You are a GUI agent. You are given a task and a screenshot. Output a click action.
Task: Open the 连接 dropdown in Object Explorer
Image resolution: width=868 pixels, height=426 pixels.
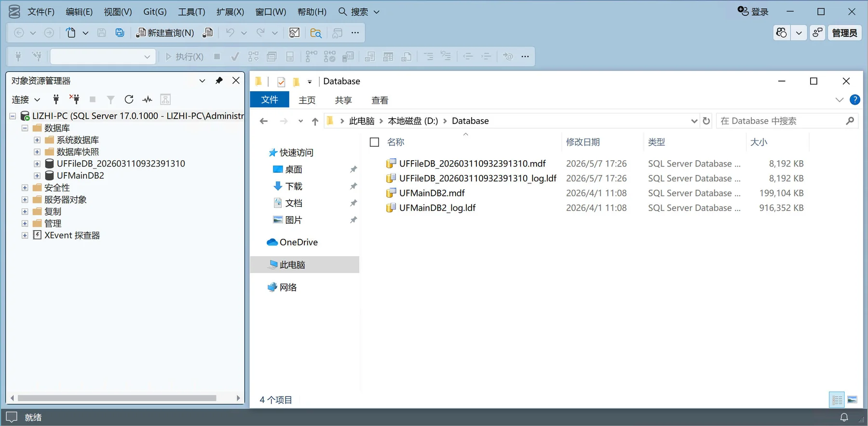pyautogui.click(x=26, y=100)
